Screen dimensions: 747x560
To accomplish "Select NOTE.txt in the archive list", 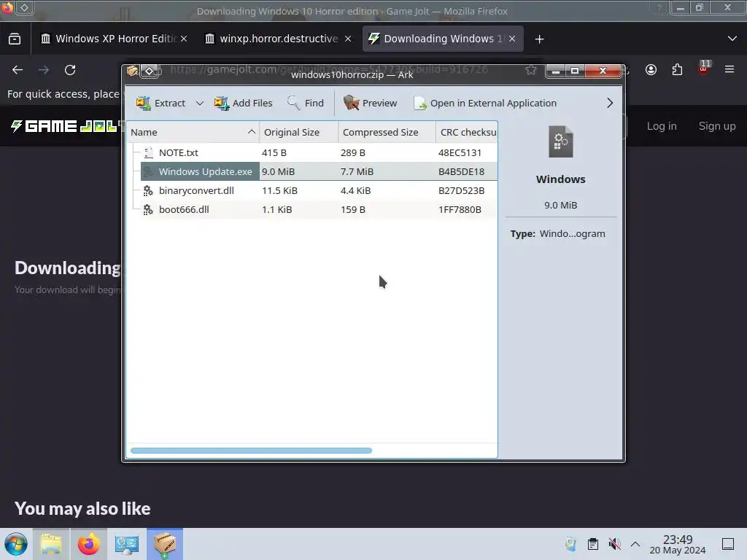I will pyautogui.click(x=311, y=152).
